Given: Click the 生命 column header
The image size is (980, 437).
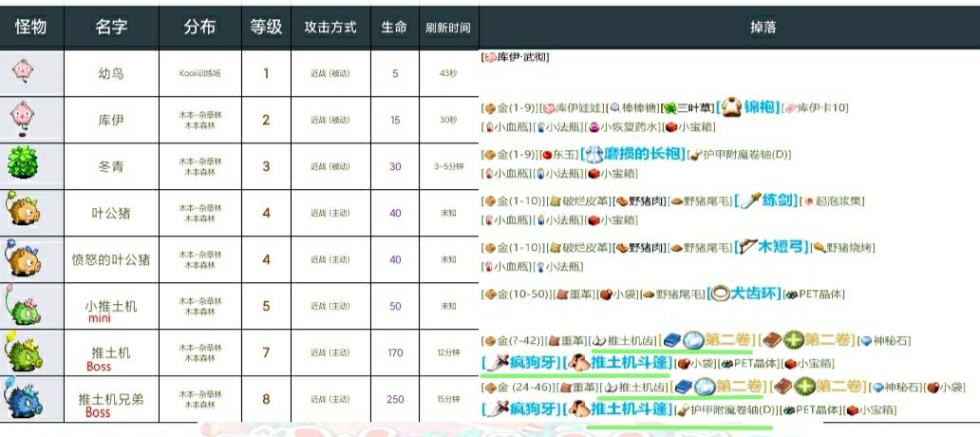Looking at the screenshot, I should click(394, 27).
